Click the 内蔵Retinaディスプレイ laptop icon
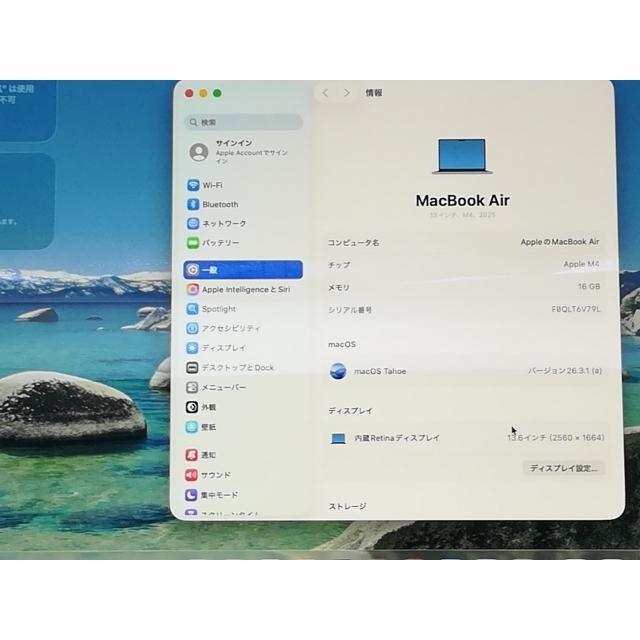 (338, 438)
